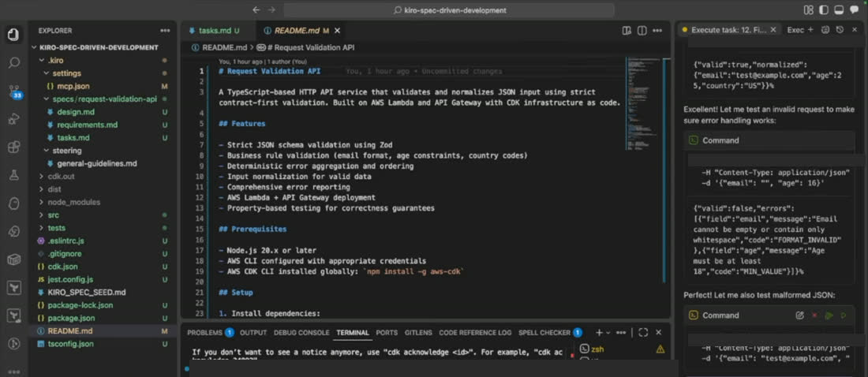Switch to the PORTS panel tab
The image size is (868, 377).
pyautogui.click(x=387, y=333)
